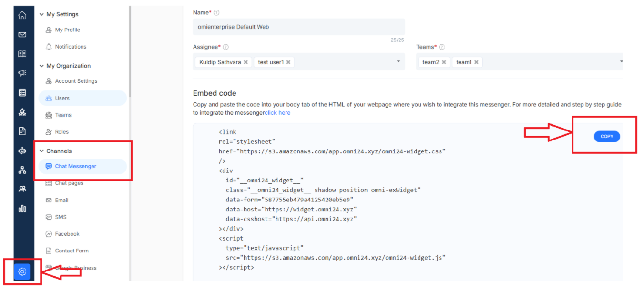
Task: Collapse the Channels section
Action: (41, 151)
